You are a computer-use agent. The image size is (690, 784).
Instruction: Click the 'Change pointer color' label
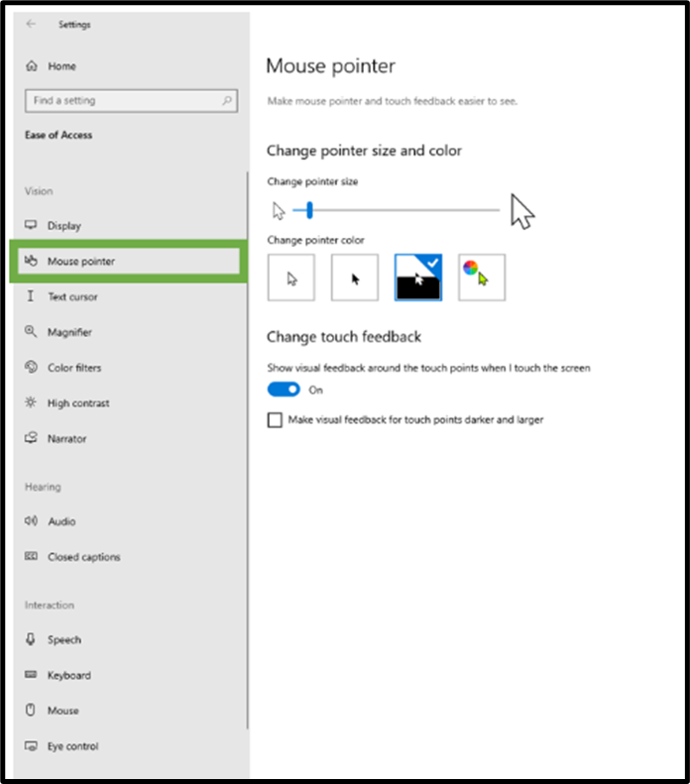point(315,240)
